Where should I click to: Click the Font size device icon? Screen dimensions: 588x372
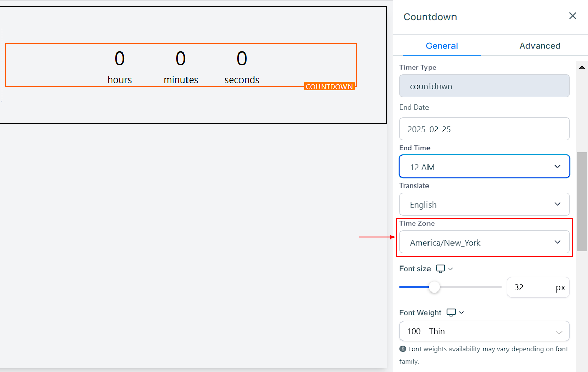click(x=441, y=269)
